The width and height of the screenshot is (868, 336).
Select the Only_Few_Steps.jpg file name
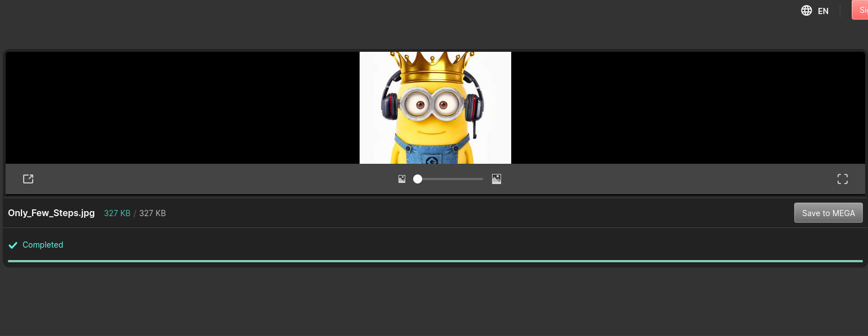(x=51, y=213)
